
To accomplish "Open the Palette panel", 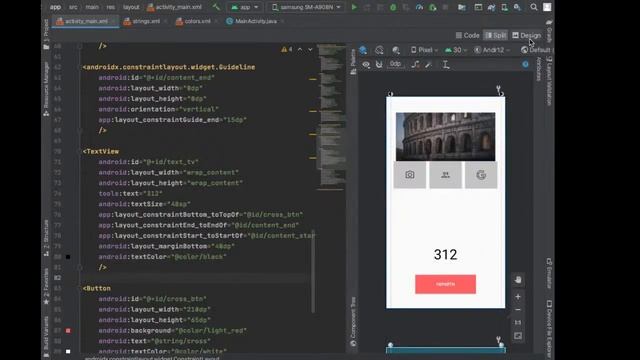I will 353,61.
